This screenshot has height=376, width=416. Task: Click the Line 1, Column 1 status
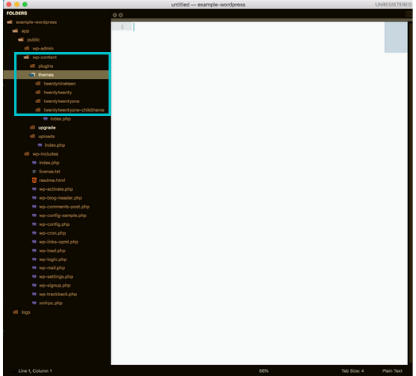(35, 371)
